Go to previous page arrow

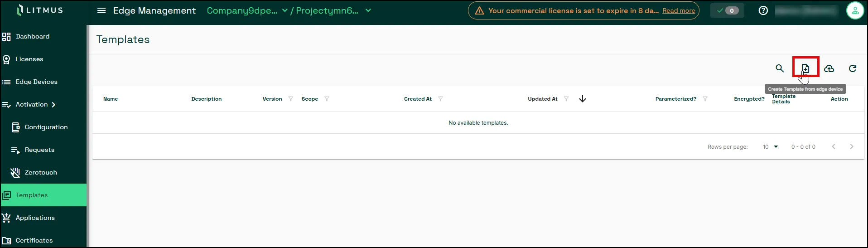834,146
